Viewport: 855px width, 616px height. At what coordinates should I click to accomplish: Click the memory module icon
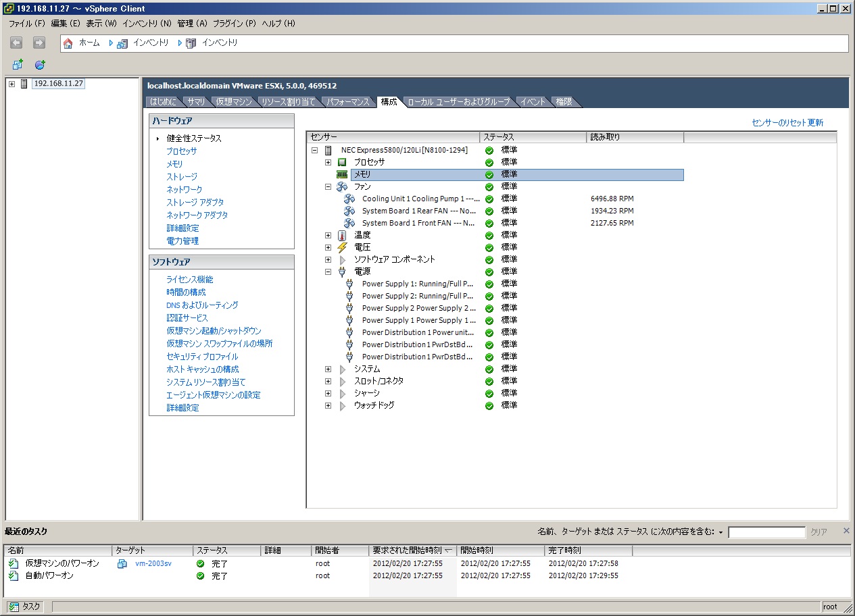[x=342, y=174]
